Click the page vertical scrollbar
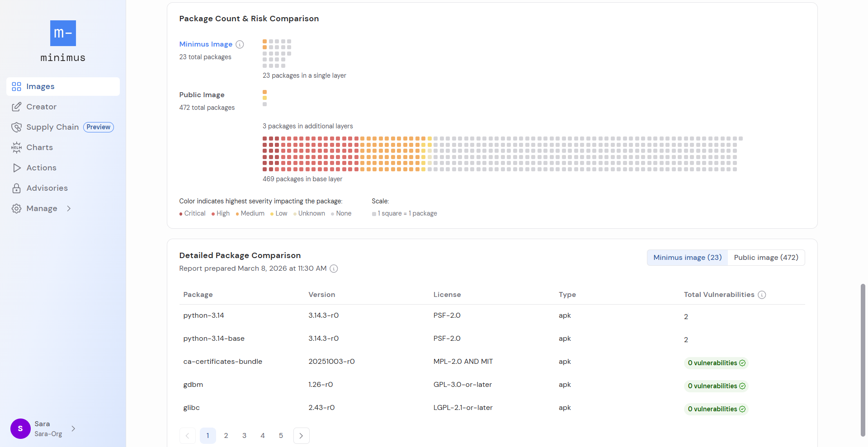868x447 pixels. 863,360
